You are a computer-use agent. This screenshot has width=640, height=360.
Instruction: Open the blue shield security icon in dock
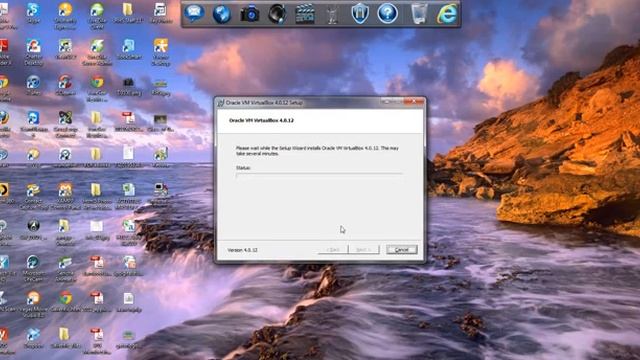(x=360, y=13)
